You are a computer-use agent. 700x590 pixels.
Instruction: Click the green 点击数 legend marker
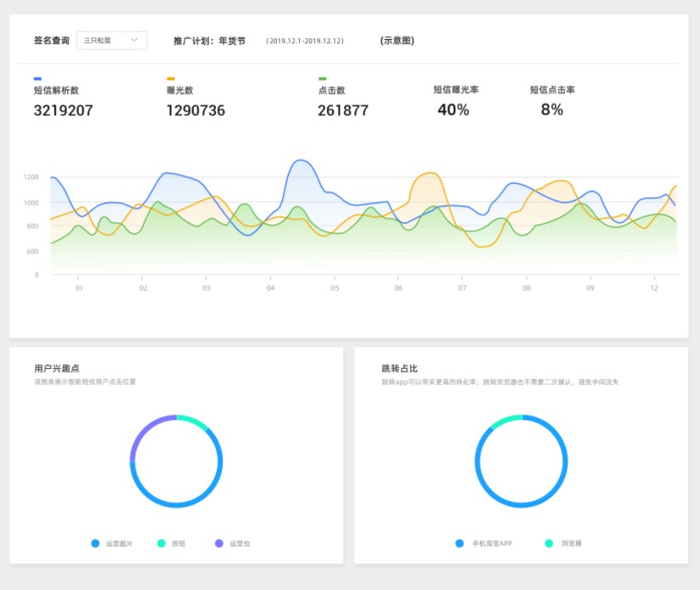(x=322, y=78)
